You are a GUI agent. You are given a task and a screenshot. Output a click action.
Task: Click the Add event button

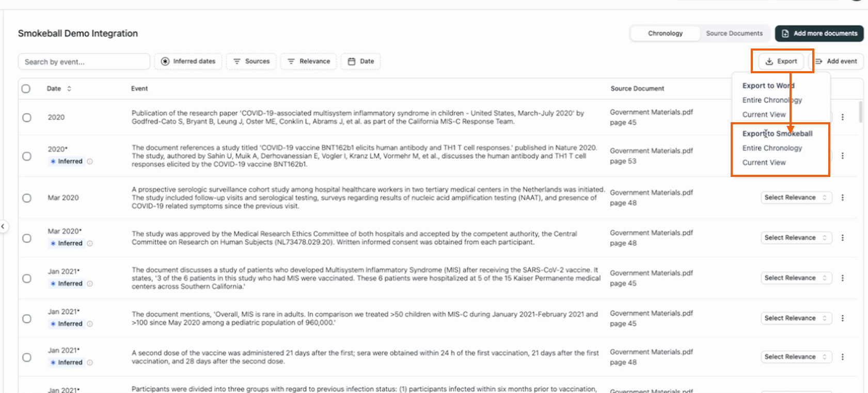click(x=837, y=61)
